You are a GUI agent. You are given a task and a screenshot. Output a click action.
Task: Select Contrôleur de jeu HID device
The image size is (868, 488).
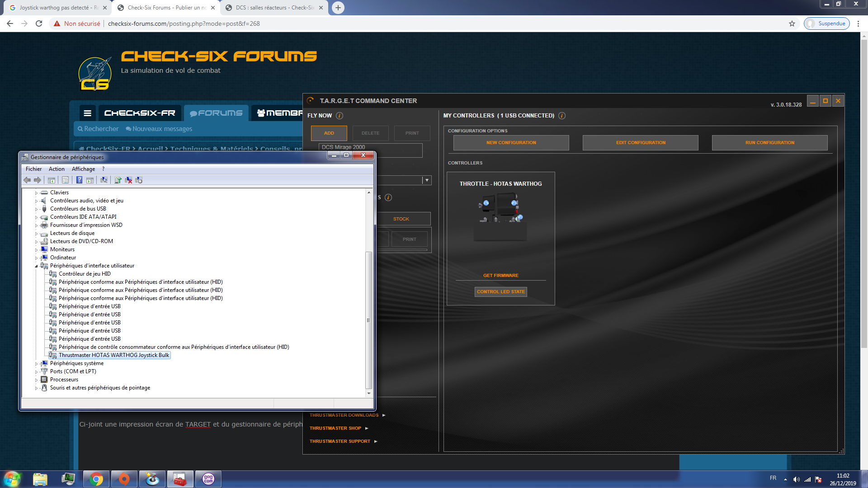pos(85,274)
